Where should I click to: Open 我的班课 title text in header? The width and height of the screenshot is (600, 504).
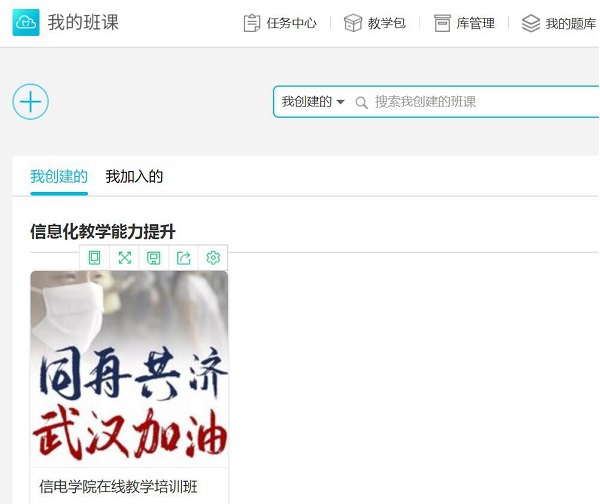[83, 22]
